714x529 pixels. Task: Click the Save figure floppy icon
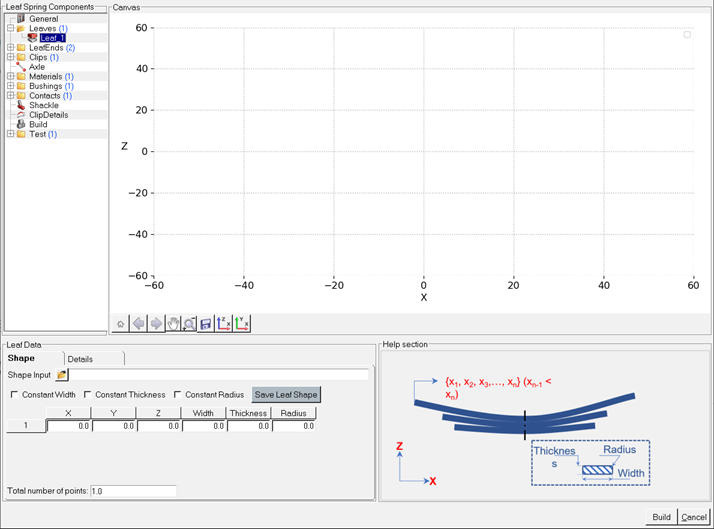click(x=205, y=324)
